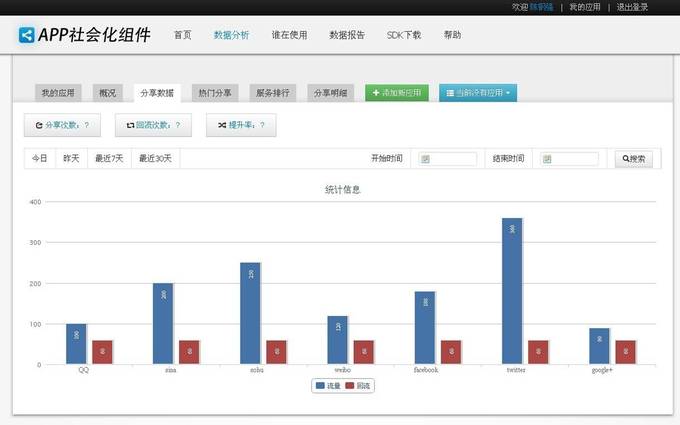This screenshot has height=425, width=680.
Task: Click the red bar above weibo
Action: point(364,352)
